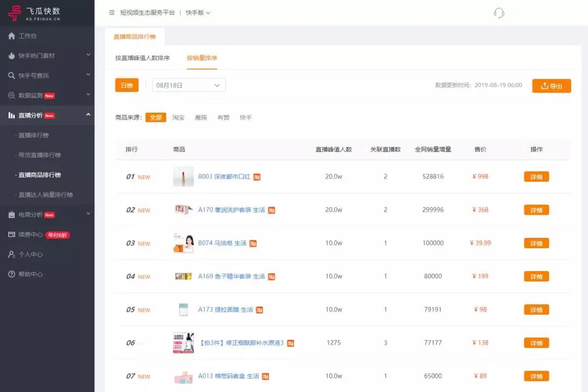Click the sidebar collapse hamburger icon
588x392 pixels.
(112, 12)
